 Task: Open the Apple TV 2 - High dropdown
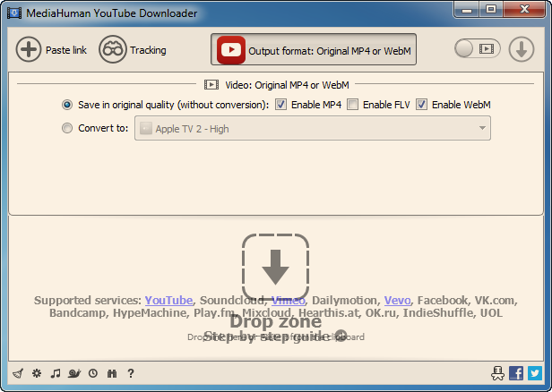click(x=313, y=128)
